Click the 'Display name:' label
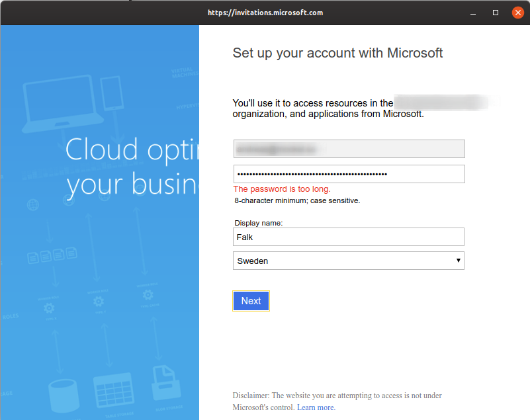The height and width of the screenshot is (420, 530). (x=259, y=223)
